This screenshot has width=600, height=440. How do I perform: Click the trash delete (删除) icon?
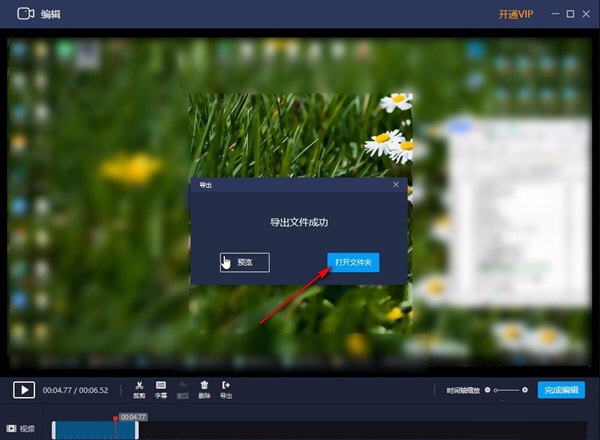click(204, 386)
